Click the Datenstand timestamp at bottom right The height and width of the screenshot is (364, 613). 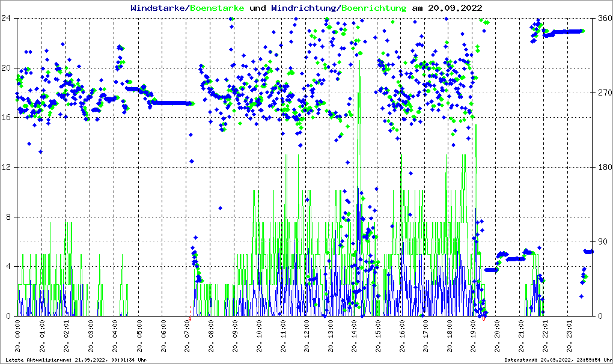pos(557,360)
